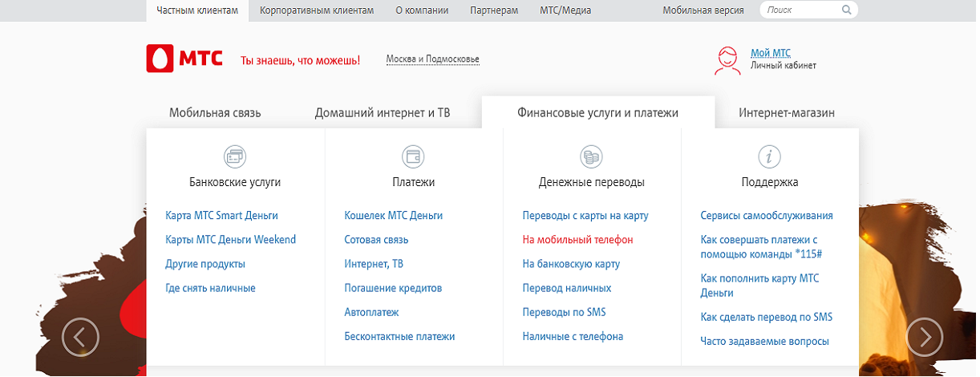Open Сервисы самообслуживания link
The height and width of the screenshot is (377, 980).
[x=767, y=216]
